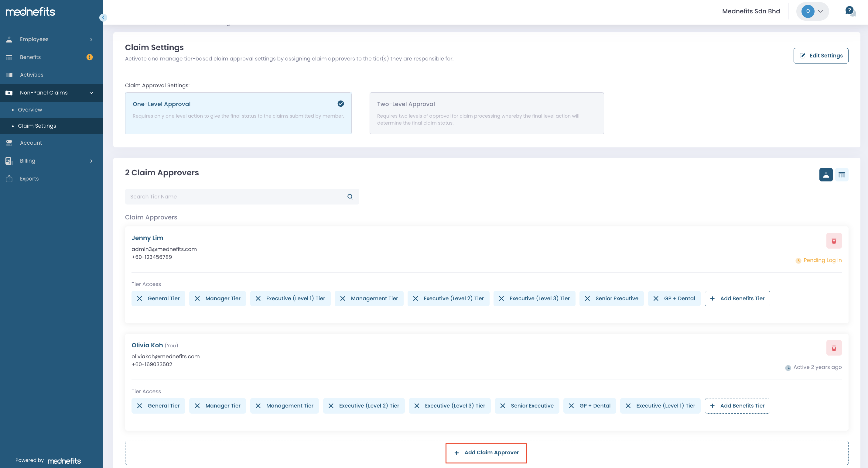Select Two-Level Approval option
Image resolution: width=868 pixels, height=468 pixels.
(x=486, y=113)
